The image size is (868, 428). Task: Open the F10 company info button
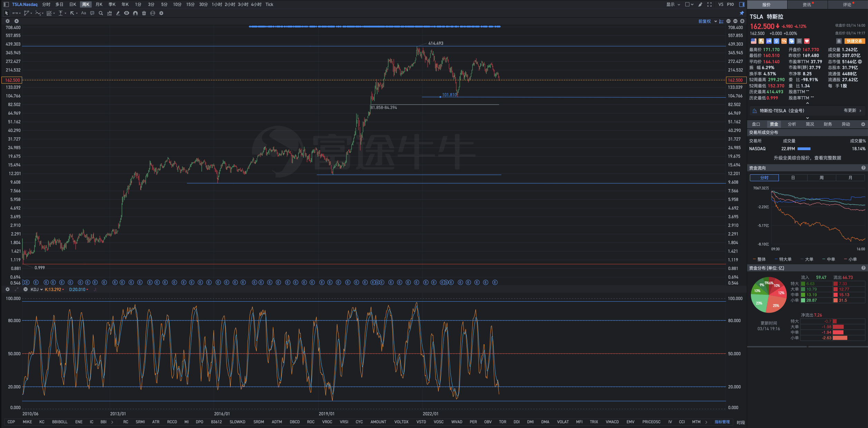point(730,4)
